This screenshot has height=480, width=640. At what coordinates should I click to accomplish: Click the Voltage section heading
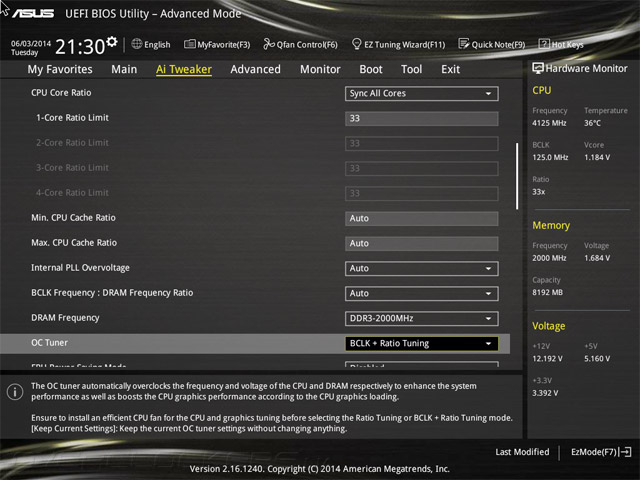(x=549, y=326)
